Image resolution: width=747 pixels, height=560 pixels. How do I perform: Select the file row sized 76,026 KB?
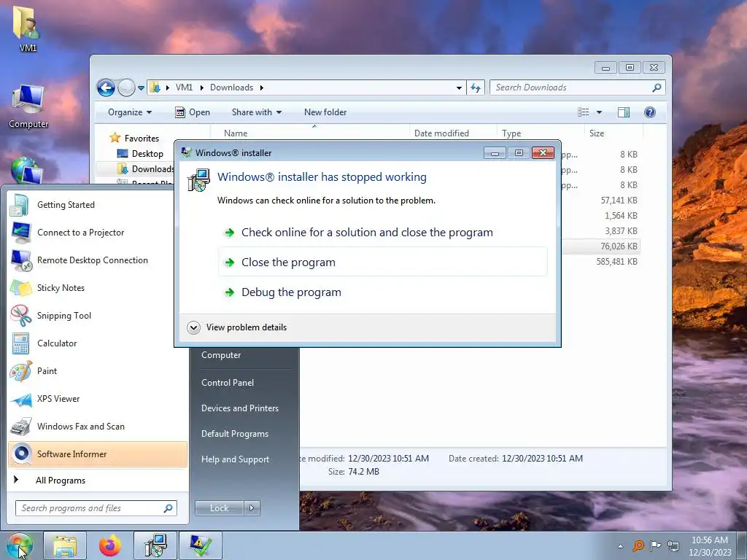tap(600, 246)
